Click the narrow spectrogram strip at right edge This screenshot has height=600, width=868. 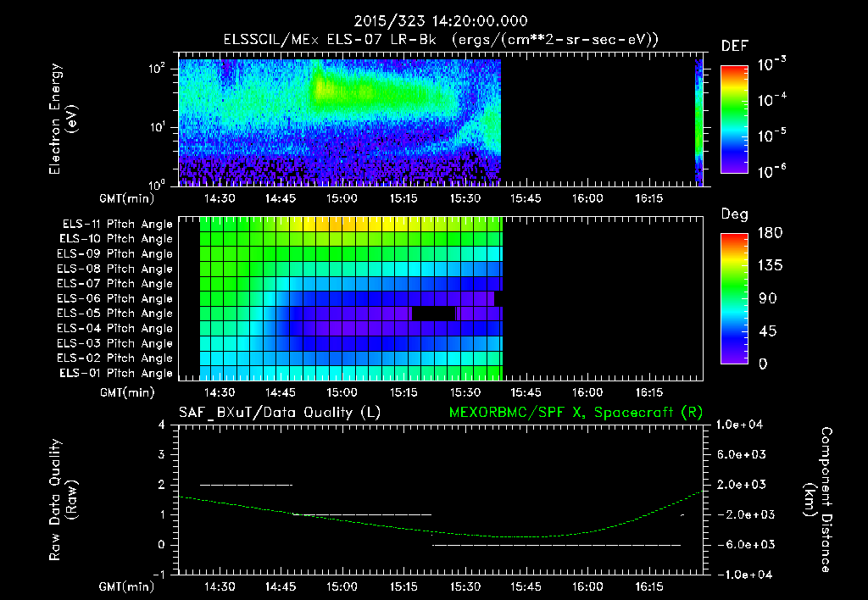click(x=698, y=122)
